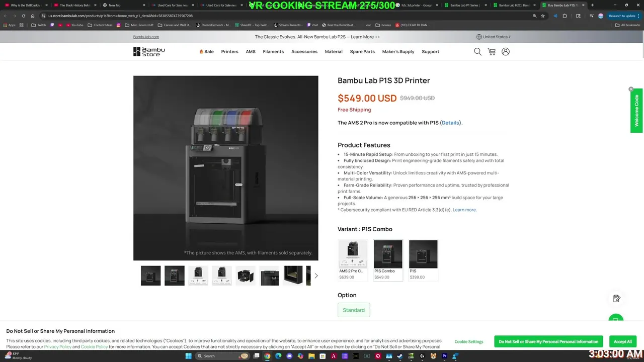
Task: Click Do Not Sell or Share button
Action: [548, 341]
